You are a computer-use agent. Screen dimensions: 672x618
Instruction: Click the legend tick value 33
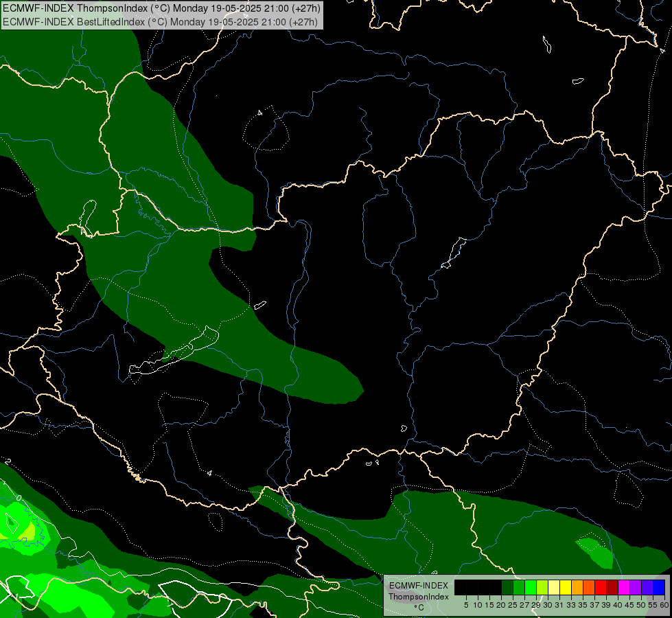pyautogui.click(x=571, y=605)
